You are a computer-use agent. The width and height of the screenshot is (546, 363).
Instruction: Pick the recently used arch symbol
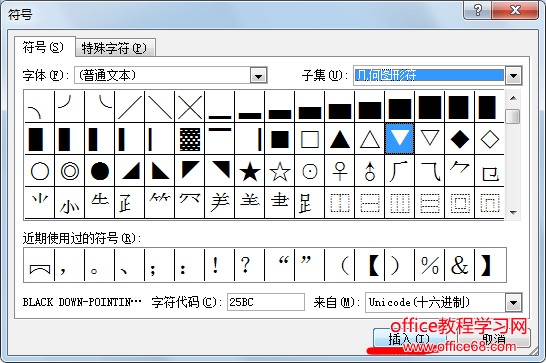40,265
